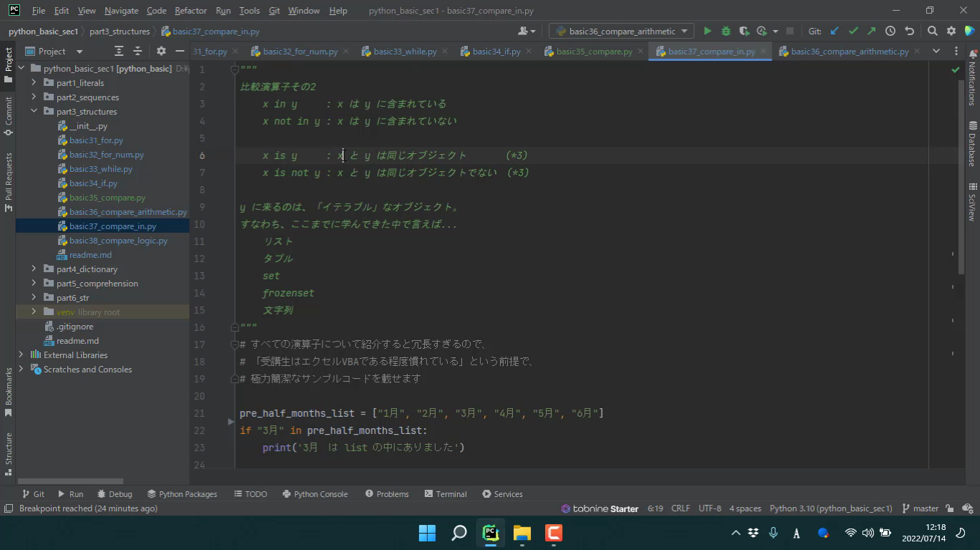Screen dimensions: 980x550
Task: Click the editor vertical scrollbar
Action: tap(961, 175)
